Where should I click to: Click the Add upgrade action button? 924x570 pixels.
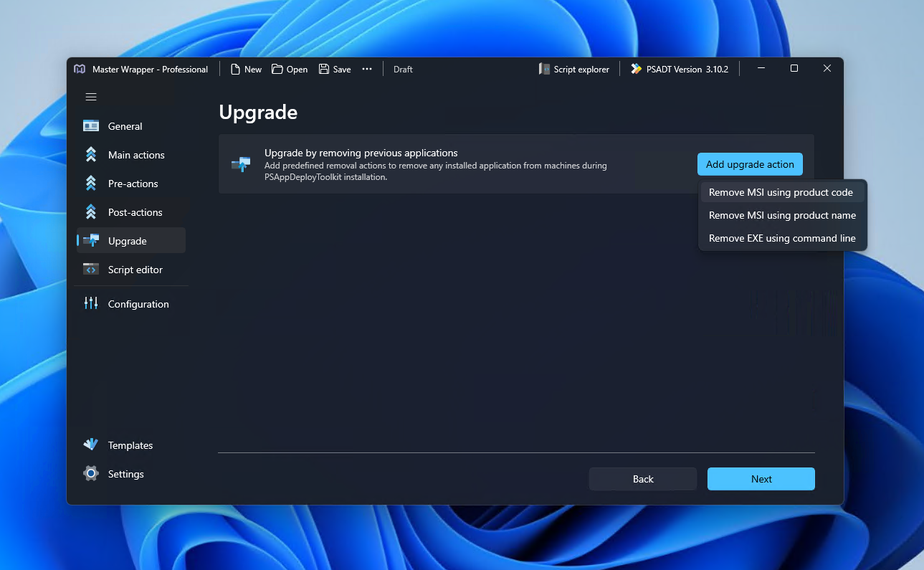[750, 164]
